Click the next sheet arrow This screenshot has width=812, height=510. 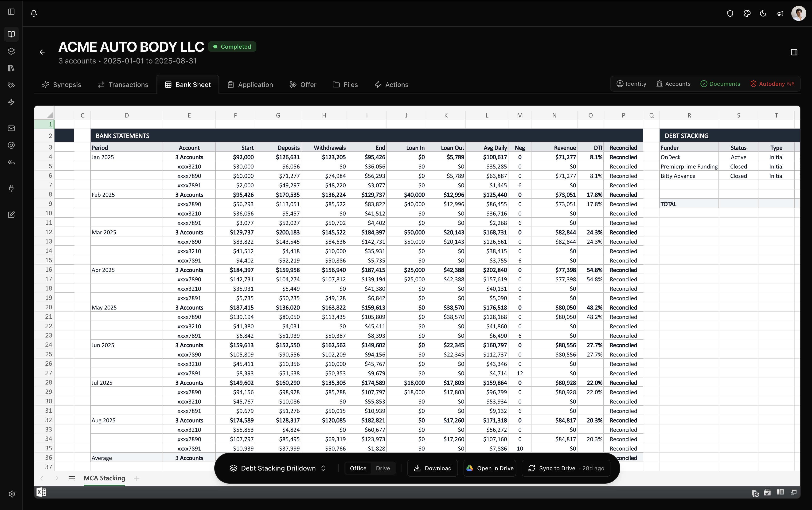click(57, 478)
